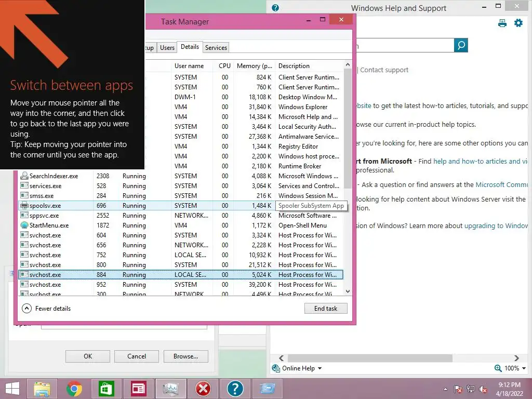Select the smss.exe process row
The height and width of the screenshot is (399, 532).
(x=180, y=196)
